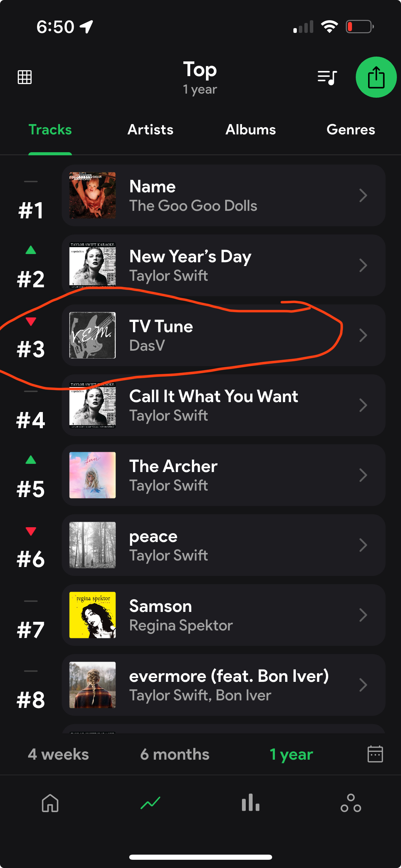The height and width of the screenshot is (868, 401).
Task: Switch time range to 6 months
Action: point(175,754)
